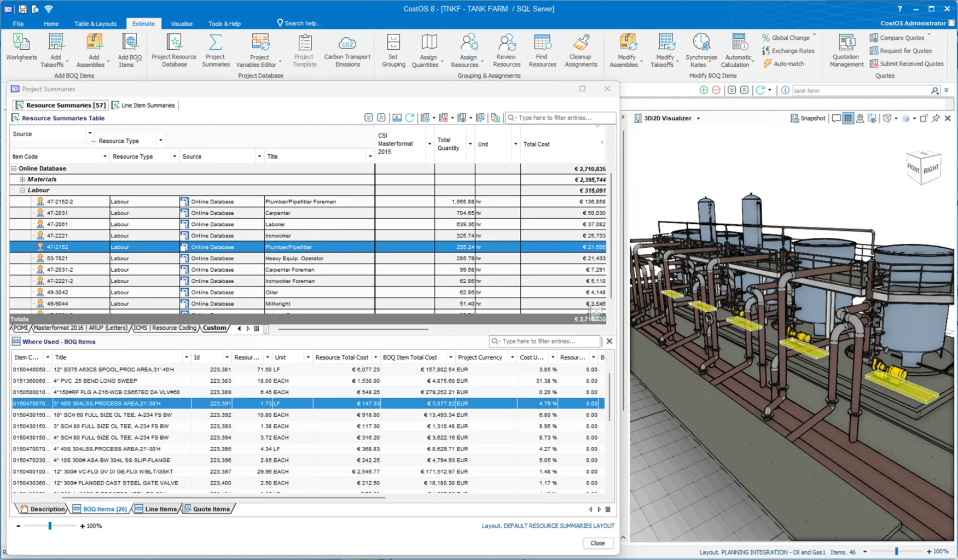
Task: Click the Close button in Project Summaries
Action: pos(597,543)
